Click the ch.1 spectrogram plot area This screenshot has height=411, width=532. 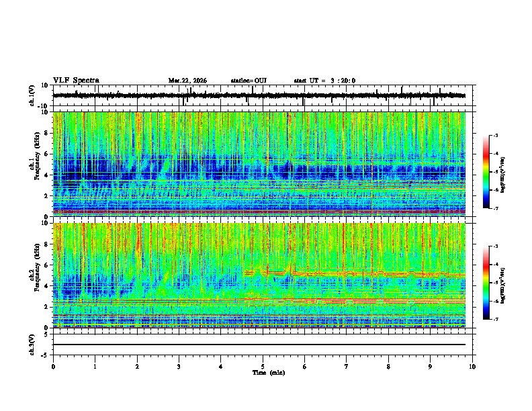[259, 164]
